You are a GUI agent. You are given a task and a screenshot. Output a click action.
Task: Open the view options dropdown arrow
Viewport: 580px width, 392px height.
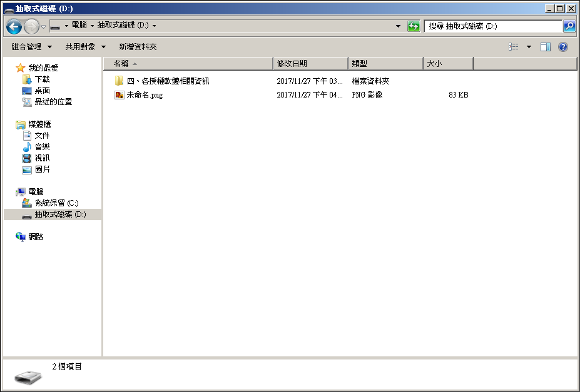click(x=529, y=47)
